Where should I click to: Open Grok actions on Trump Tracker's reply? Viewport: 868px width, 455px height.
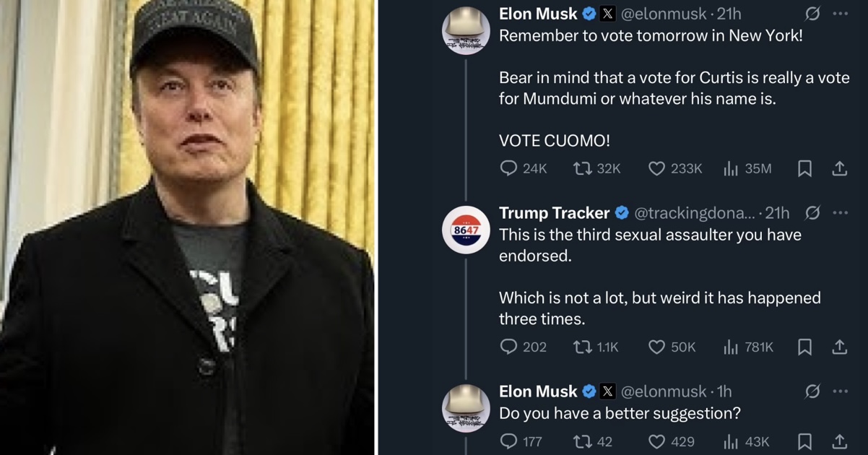coord(815,212)
